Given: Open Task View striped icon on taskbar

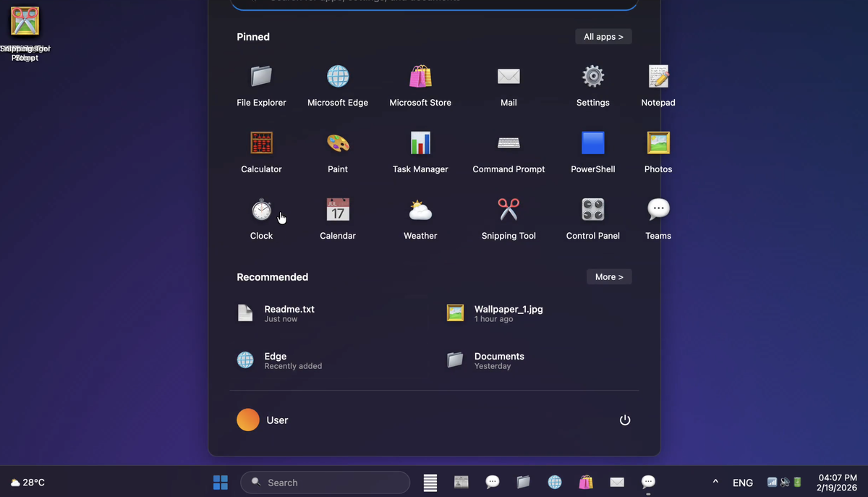Looking at the screenshot, I should click(430, 483).
